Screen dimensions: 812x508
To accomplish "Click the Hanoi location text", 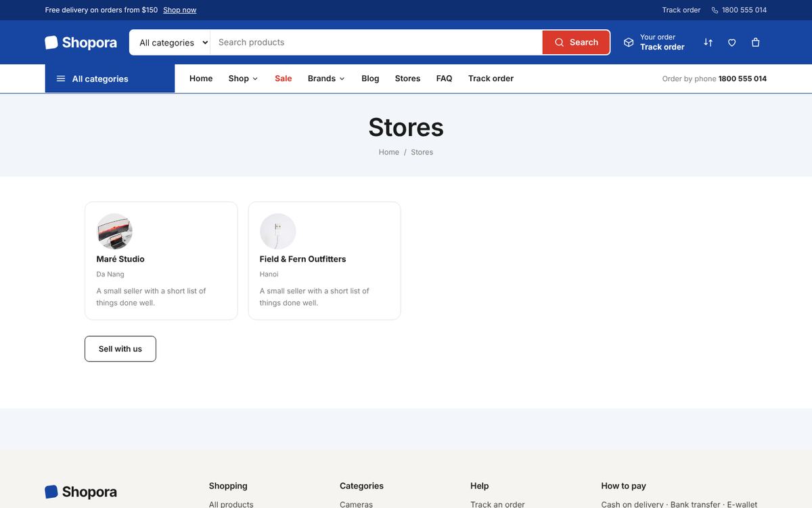I will pyautogui.click(x=269, y=274).
